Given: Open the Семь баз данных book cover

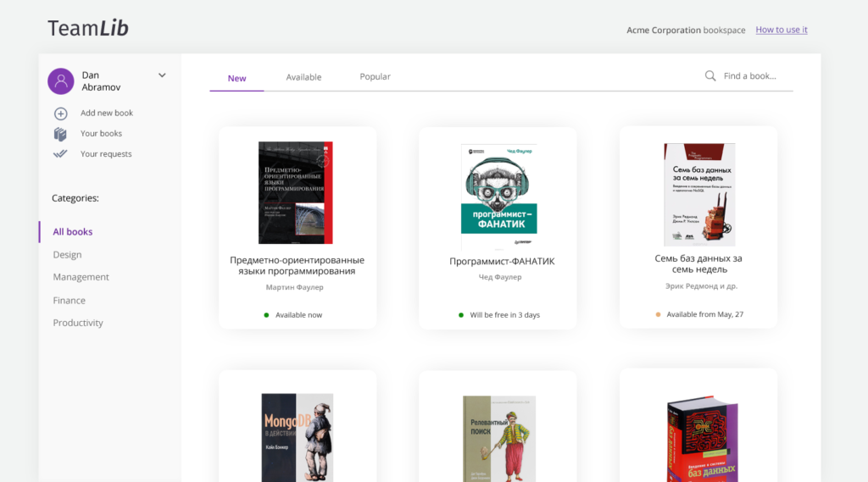Looking at the screenshot, I should pyautogui.click(x=699, y=195).
